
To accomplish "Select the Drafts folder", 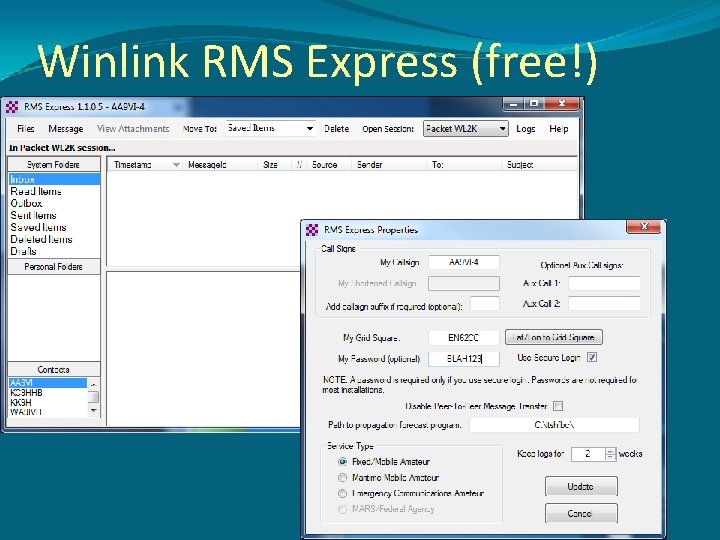I will 23,251.
